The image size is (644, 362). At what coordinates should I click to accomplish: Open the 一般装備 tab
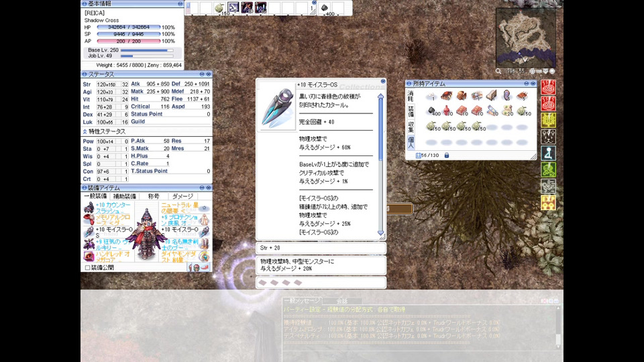click(x=96, y=196)
